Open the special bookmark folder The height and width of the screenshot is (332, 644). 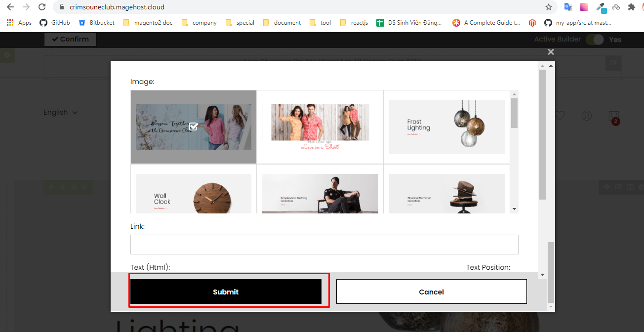pos(240,23)
